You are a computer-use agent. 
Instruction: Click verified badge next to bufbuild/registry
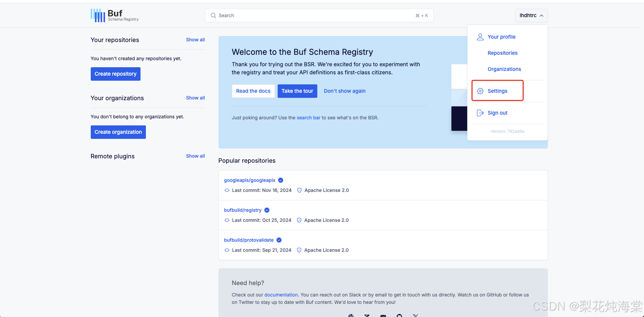267,210
